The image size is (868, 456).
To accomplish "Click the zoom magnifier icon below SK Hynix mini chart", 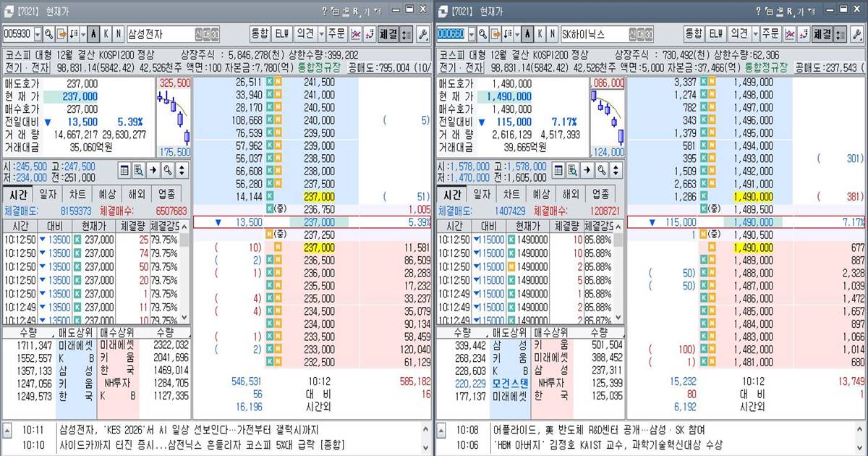I will (x=600, y=170).
